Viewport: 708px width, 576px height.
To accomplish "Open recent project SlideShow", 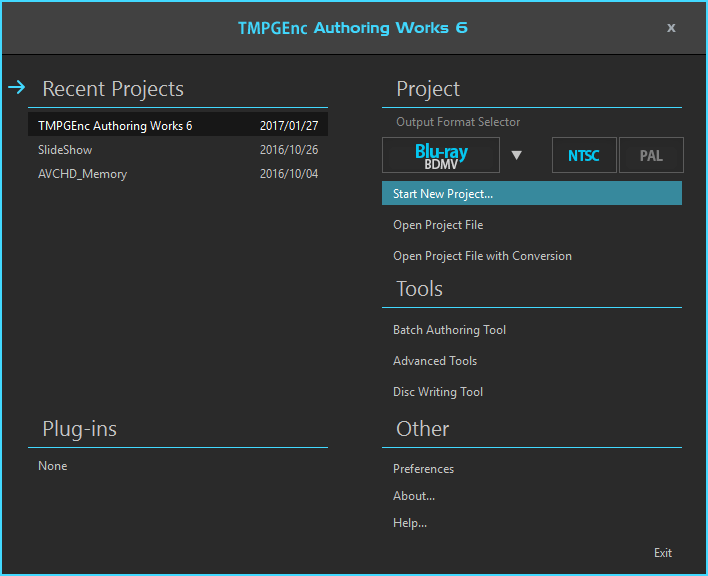I will tap(178, 150).
